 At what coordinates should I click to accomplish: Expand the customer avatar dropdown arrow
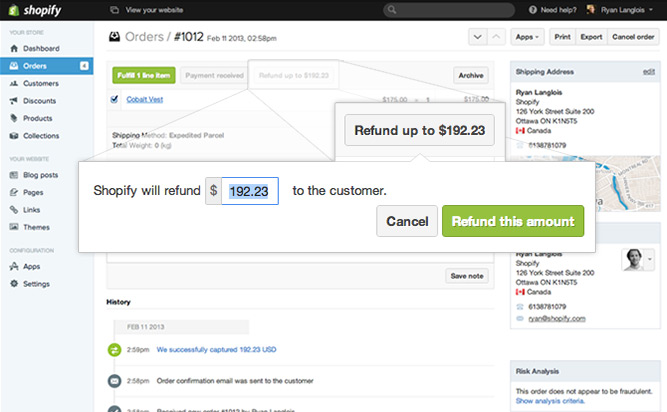650,259
